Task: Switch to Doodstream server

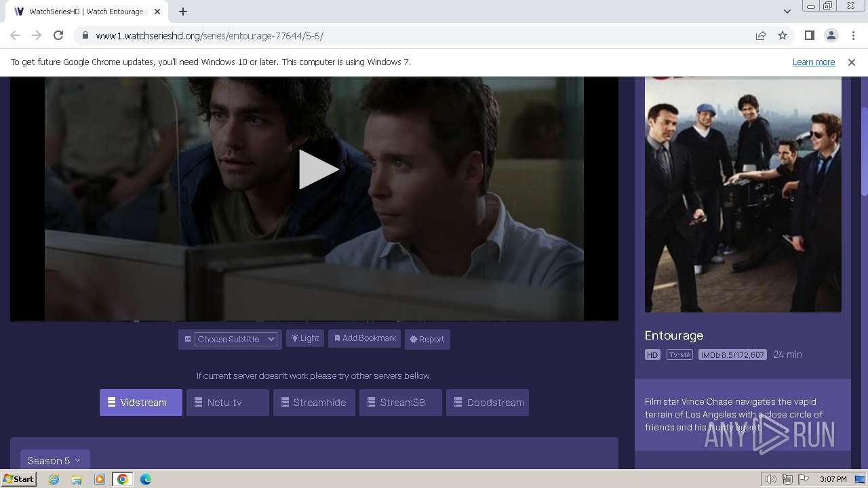Action: point(488,403)
